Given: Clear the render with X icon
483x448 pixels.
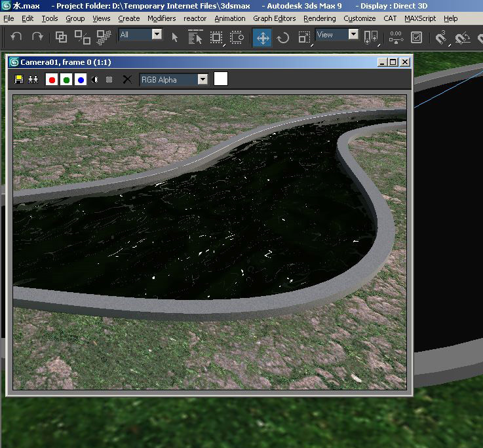Looking at the screenshot, I should pyautogui.click(x=127, y=80).
